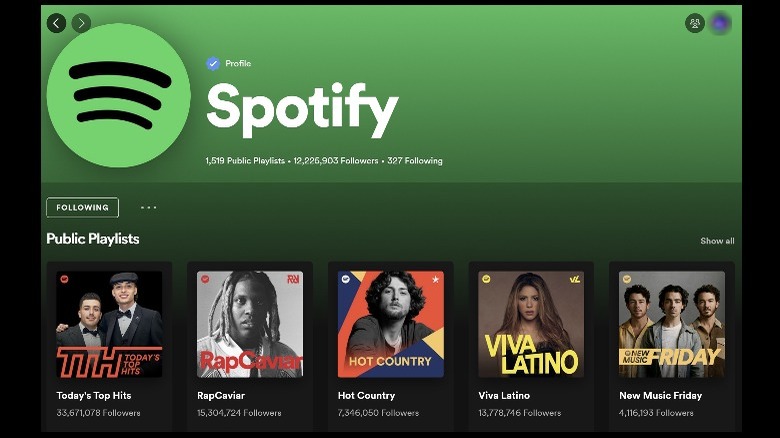Image resolution: width=780 pixels, height=438 pixels.
Task: Click the RapCaviar playlist title
Action: click(x=221, y=396)
